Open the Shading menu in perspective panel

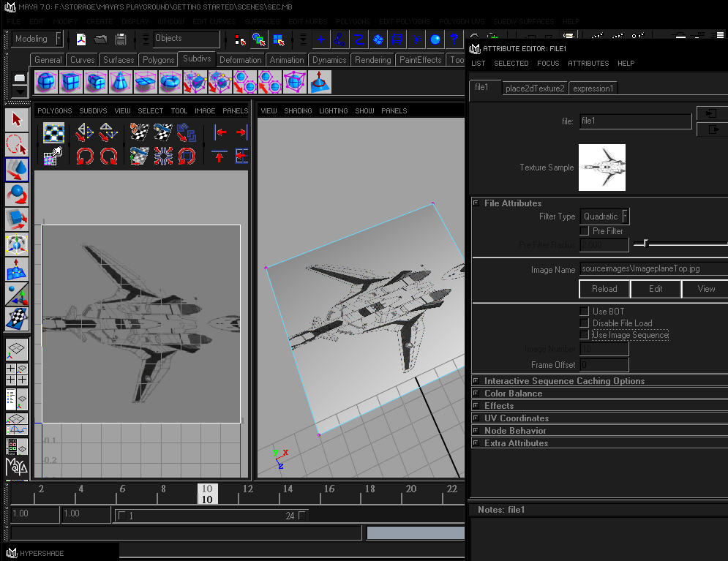(298, 111)
